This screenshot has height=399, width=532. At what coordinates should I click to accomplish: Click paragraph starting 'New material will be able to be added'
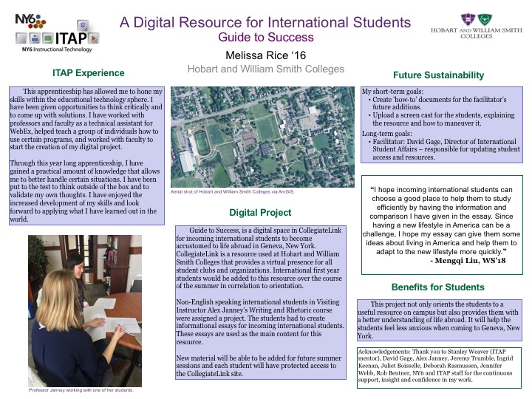(x=259, y=366)
